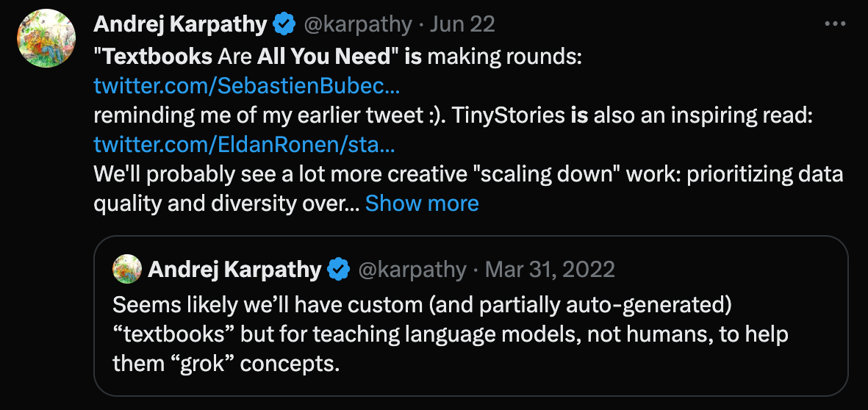
Task: Open the three-dot more options menu
Action: coord(835,24)
